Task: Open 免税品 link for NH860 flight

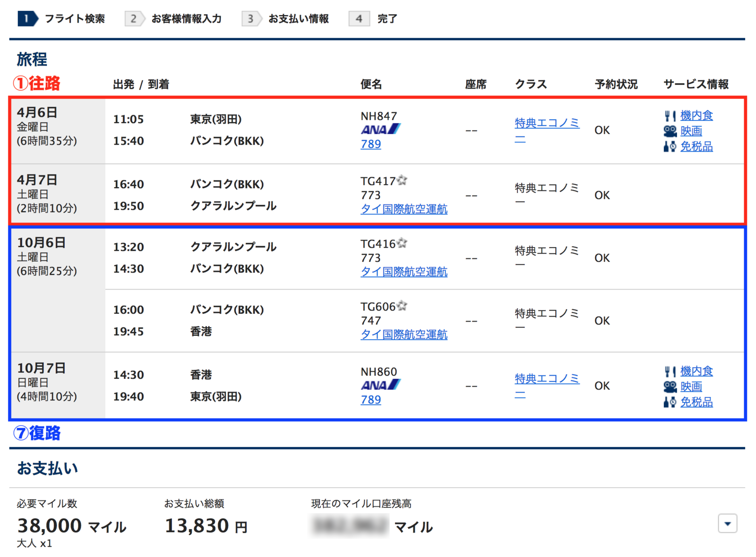Action: [x=696, y=402]
